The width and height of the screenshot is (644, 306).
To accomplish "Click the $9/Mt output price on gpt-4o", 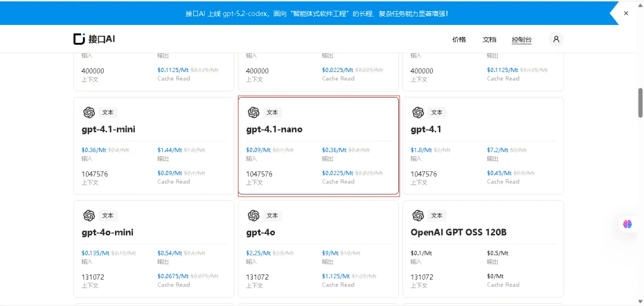I will [x=330, y=253].
